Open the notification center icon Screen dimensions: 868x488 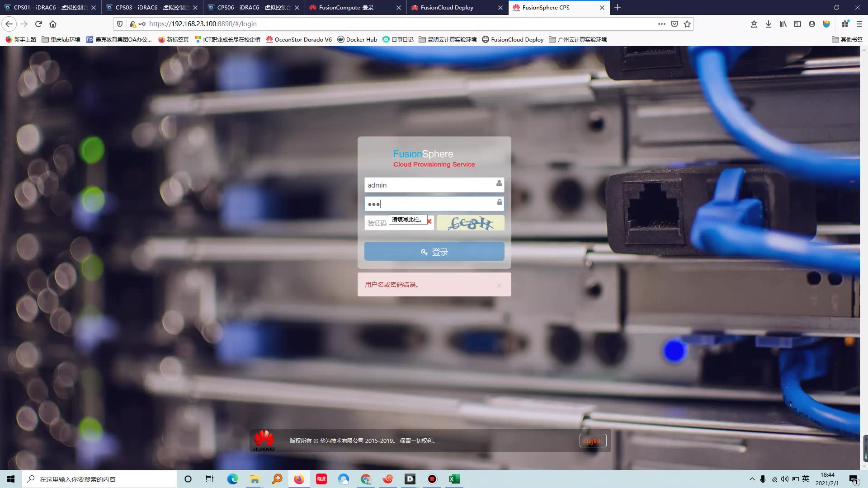854,479
